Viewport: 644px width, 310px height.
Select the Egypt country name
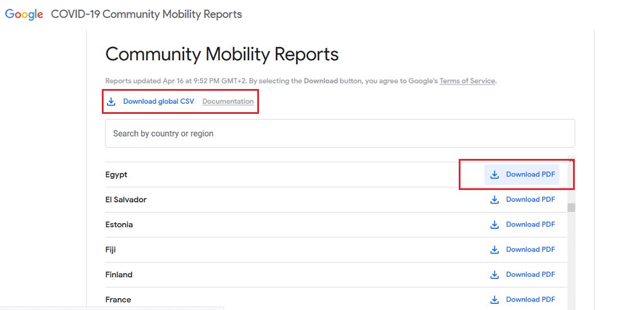116,175
